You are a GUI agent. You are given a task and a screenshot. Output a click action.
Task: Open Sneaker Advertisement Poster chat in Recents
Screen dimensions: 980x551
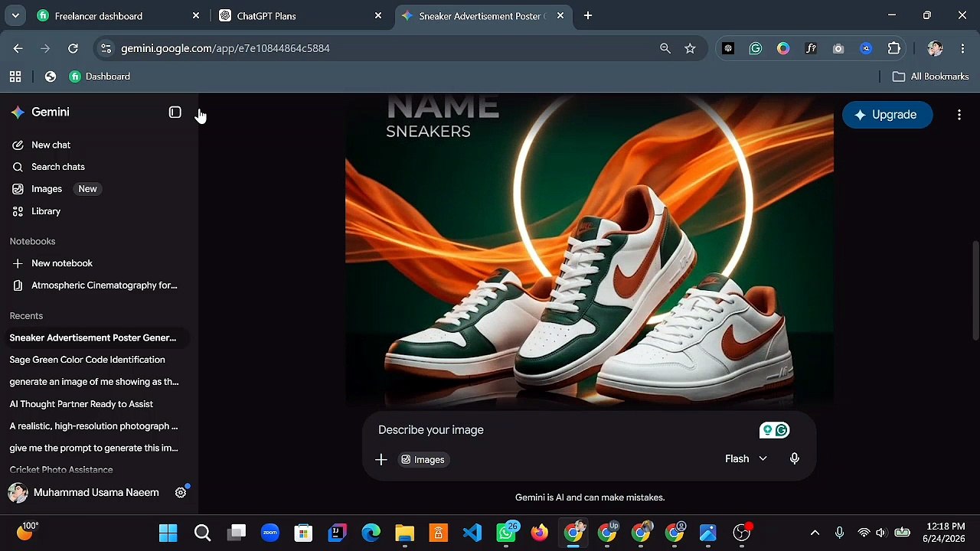(96, 337)
